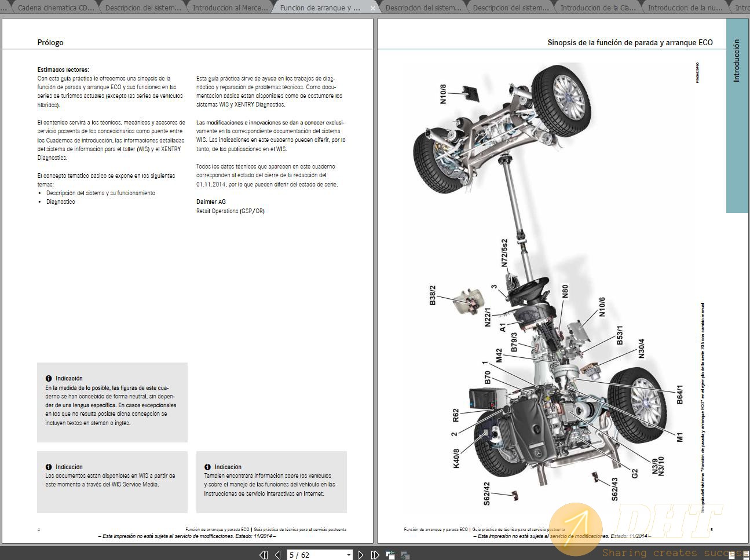Click the B38/2 component label
Viewport: 750px width, 560px height.
point(432,295)
